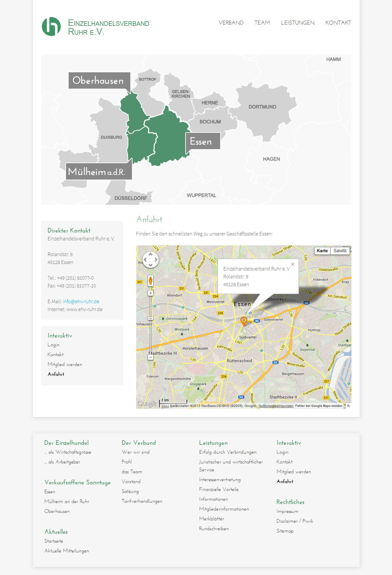Click the map zoom slider handle
392x575 pixels.
coord(151,319)
